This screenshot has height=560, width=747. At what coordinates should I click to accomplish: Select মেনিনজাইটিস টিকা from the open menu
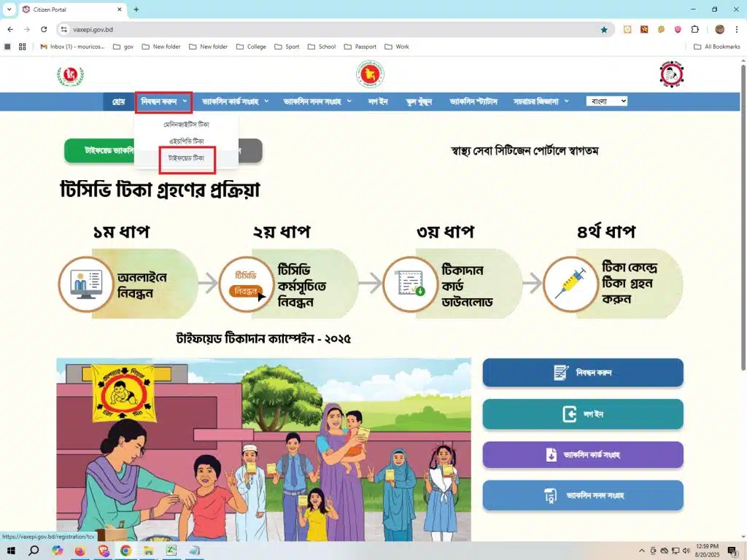click(187, 125)
